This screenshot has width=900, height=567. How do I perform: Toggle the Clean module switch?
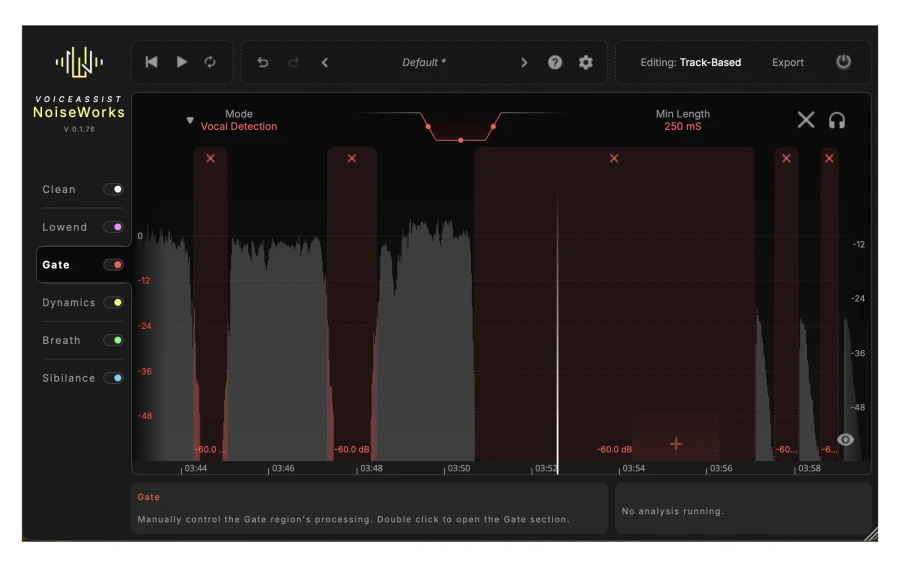click(113, 189)
